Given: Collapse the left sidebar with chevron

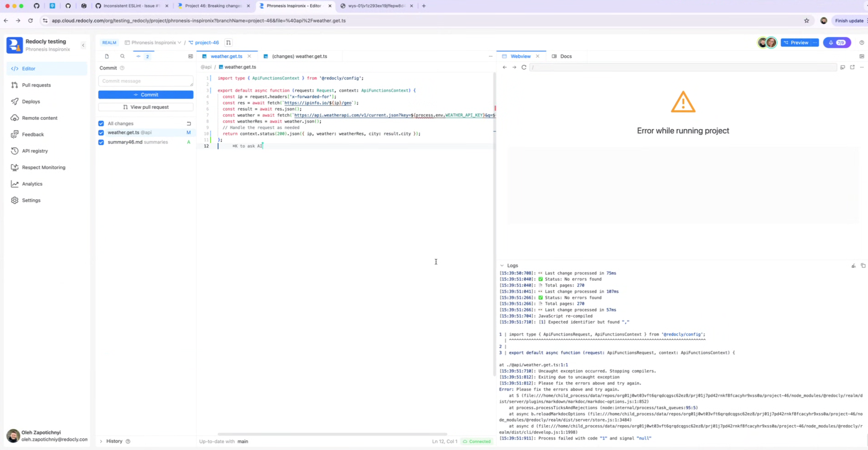Looking at the screenshot, I should (x=83, y=45).
